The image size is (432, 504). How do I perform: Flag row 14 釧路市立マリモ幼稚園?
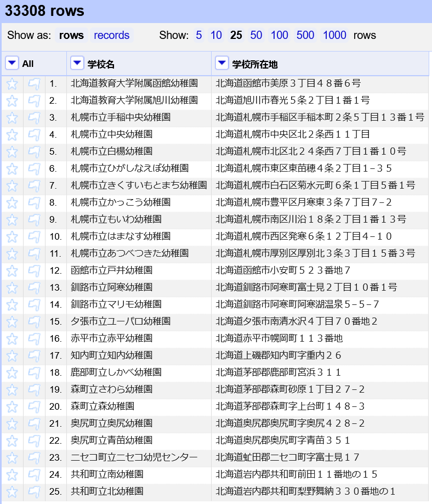pyautogui.click(x=34, y=305)
